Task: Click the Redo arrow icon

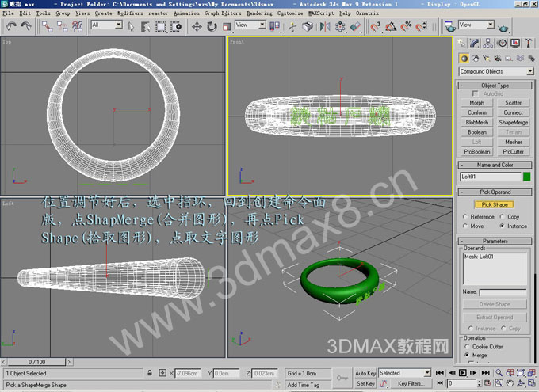Action: coord(26,26)
